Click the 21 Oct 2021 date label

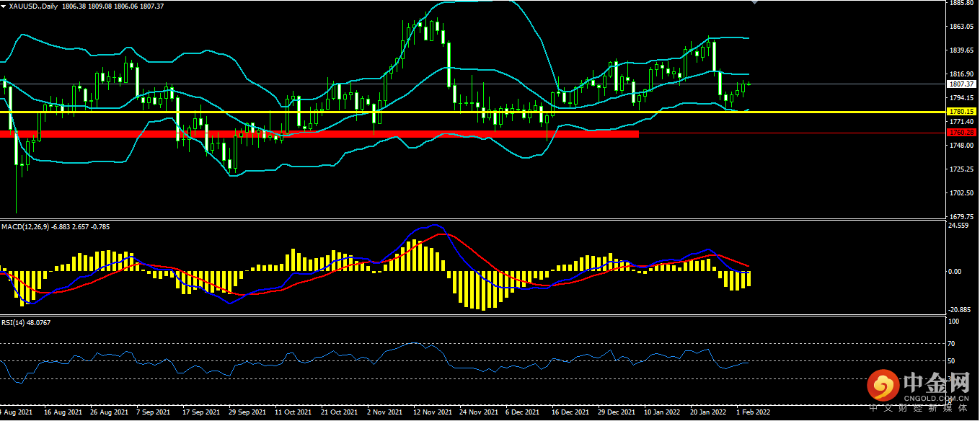(x=340, y=413)
